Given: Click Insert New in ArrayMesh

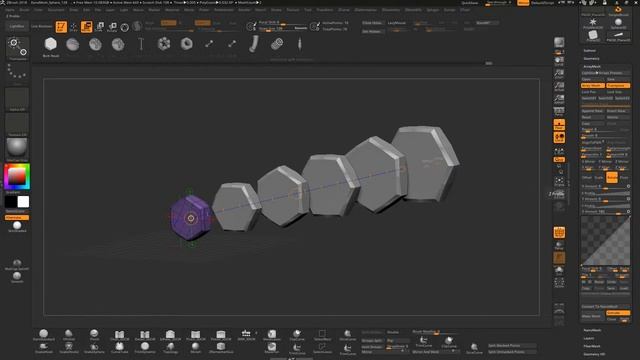Looking at the screenshot, I should [618, 111].
